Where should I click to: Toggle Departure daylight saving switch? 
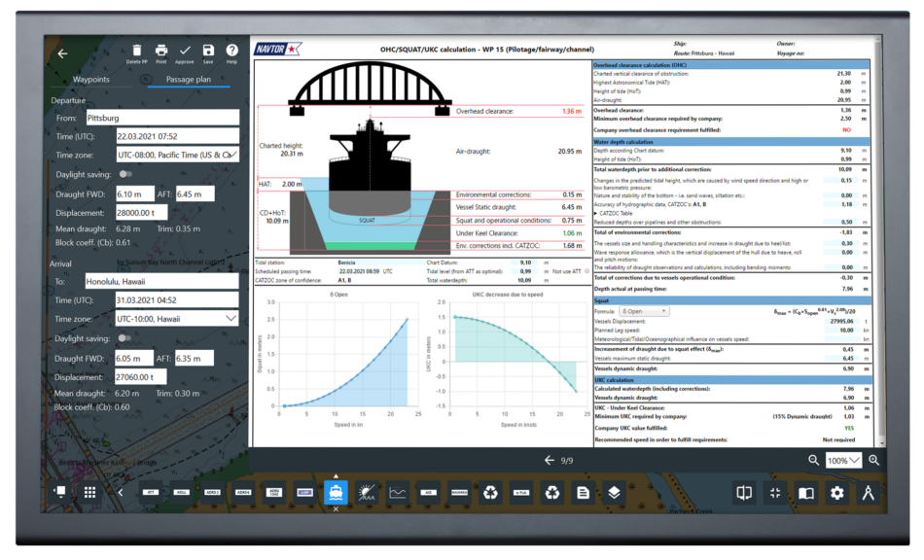(x=125, y=174)
